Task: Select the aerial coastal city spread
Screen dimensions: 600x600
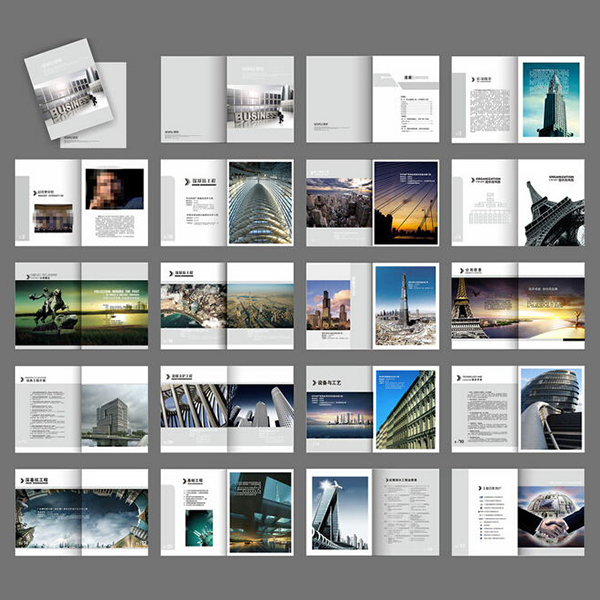Action: [x=227, y=306]
